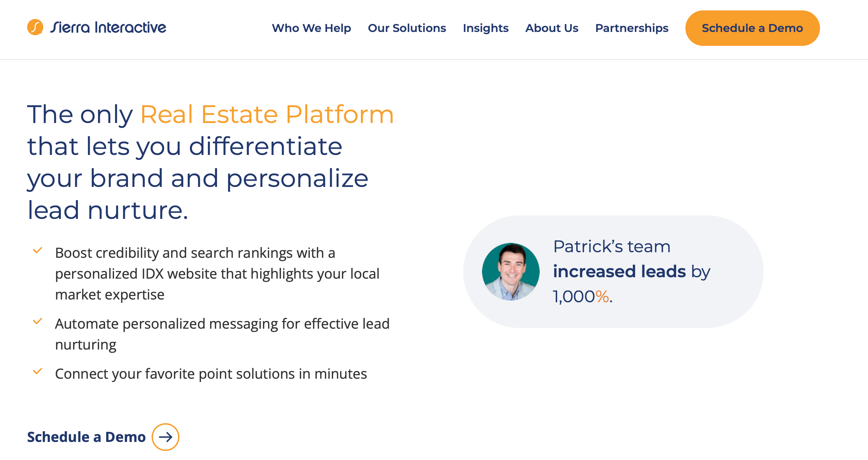The image size is (868, 460).
Task: Click the Sierra Interactive wordmark
Action: tap(108, 27)
